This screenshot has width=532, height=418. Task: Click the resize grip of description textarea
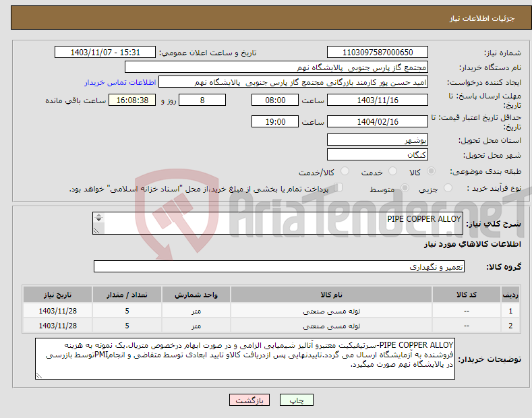pyautogui.click(x=96, y=231)
